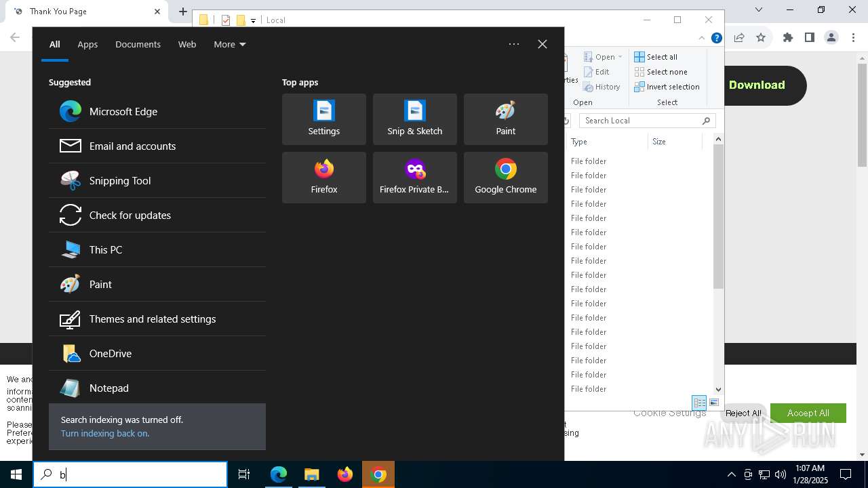Switch Explorer to details view icon

699,403
